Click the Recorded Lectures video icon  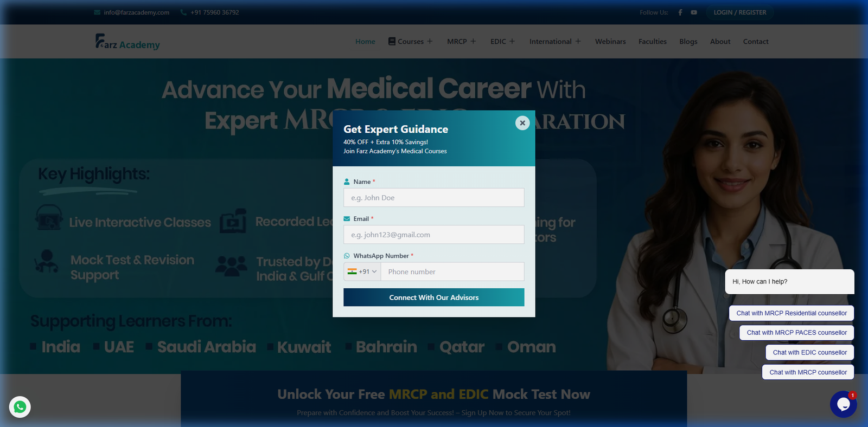[233, 221]
